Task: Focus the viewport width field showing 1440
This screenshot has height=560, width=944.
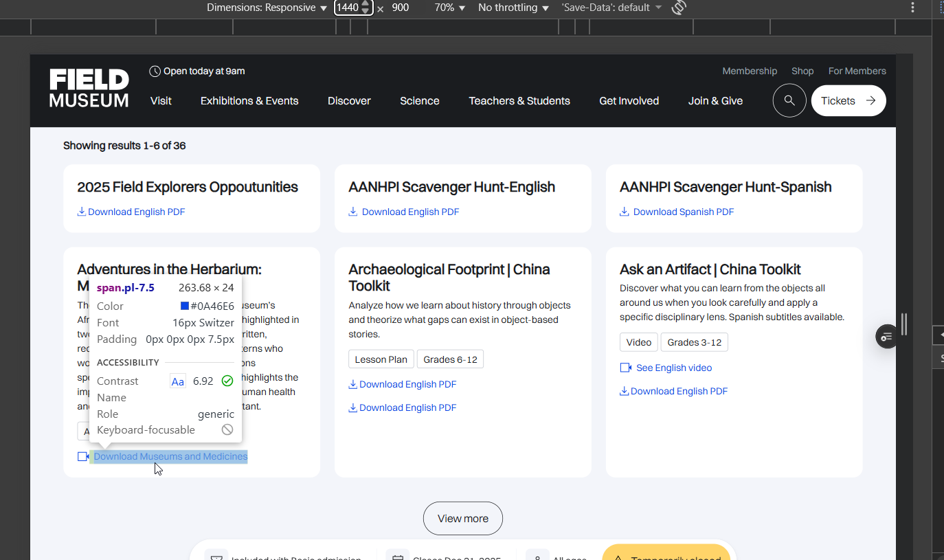Action: [348, 8]
